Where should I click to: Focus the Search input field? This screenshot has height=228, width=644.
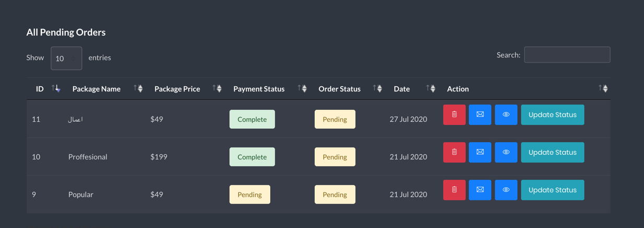[x=567, y=55]
